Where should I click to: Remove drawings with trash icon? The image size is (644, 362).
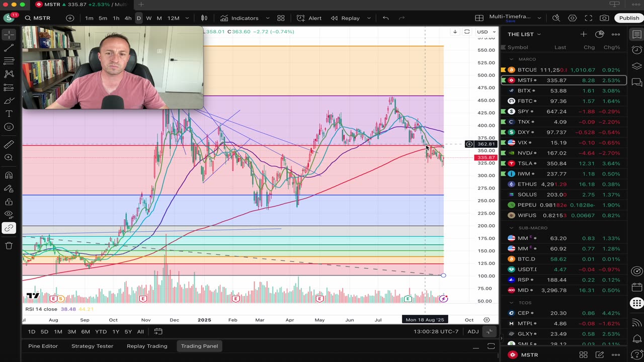9,245
